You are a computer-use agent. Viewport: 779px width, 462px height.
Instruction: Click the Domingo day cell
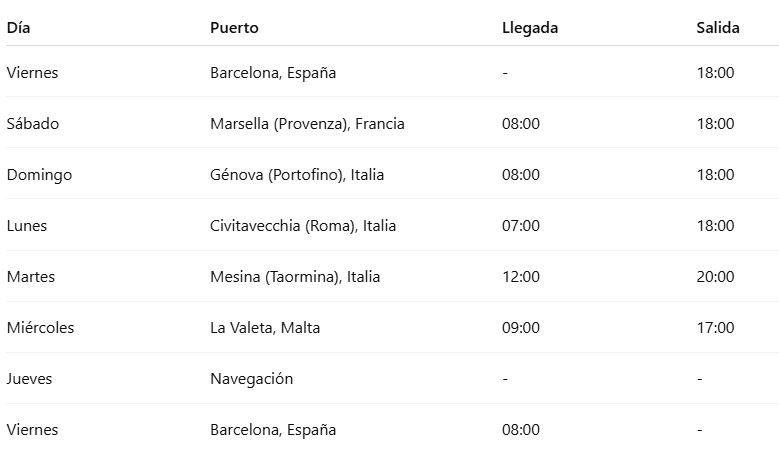[x=39, y=175]
